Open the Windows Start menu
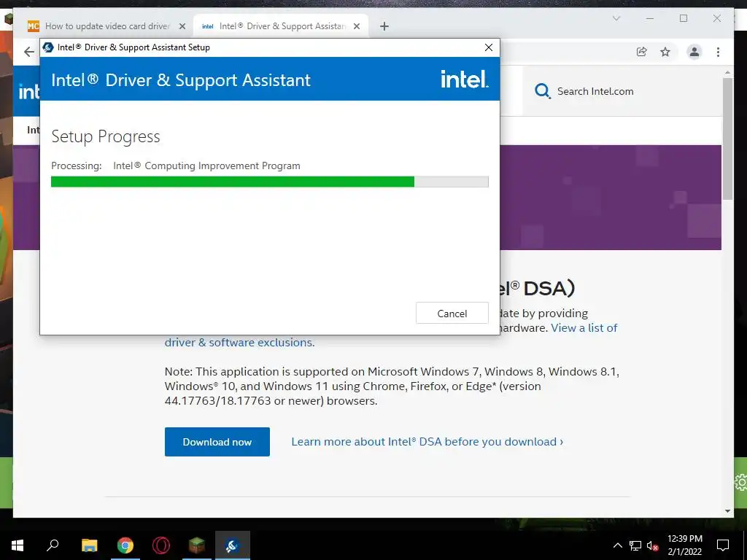The image size is (747, 560). click(x=18, y=545)
